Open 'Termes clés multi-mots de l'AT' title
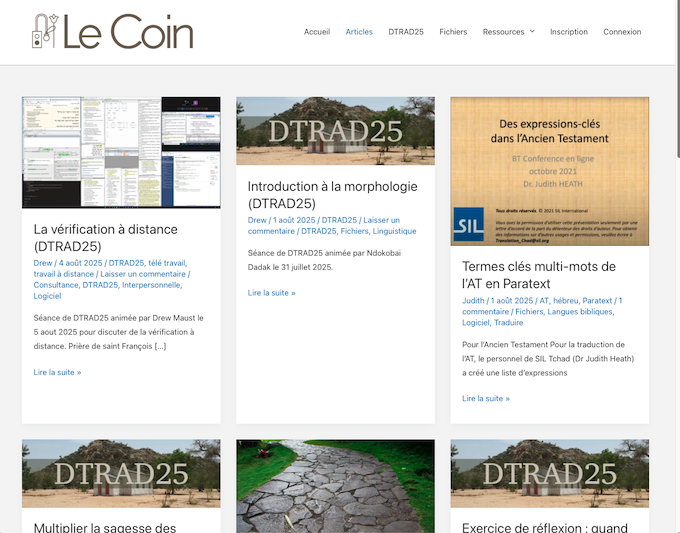Image resolution: width=680 pixels, height=533 pixels. pos(539,275)
